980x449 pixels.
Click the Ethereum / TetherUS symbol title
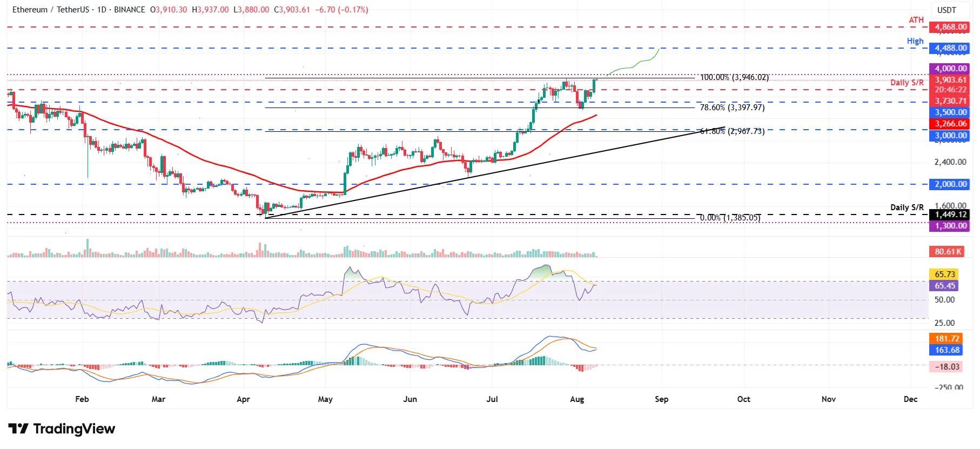tap(51, 10)
